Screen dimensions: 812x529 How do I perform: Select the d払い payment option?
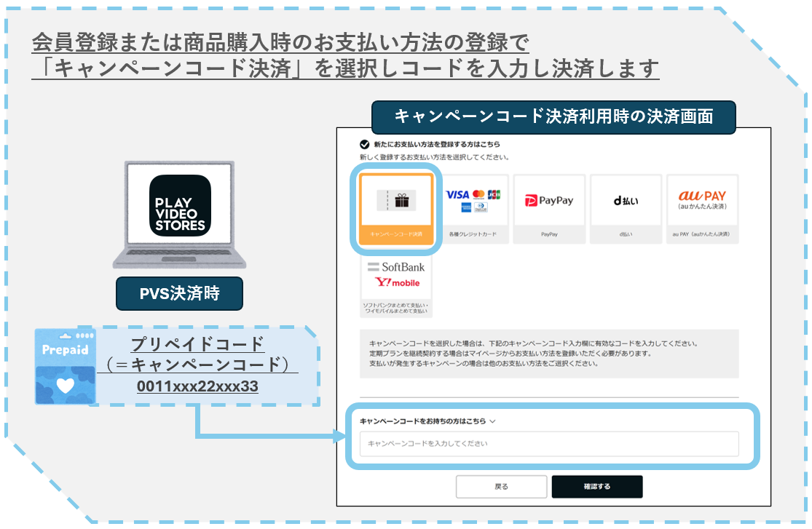click(x=626, y=201)
